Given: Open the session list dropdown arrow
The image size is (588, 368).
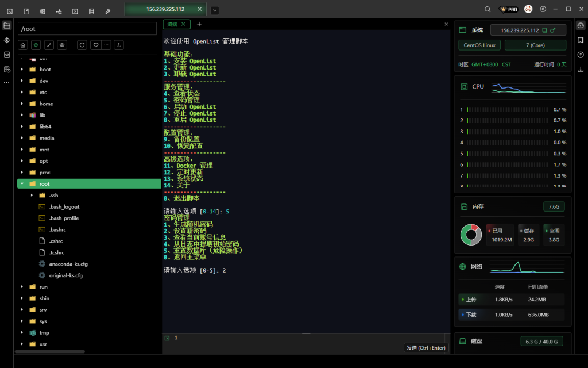Looking at the screenshot, I should [214, 10].
